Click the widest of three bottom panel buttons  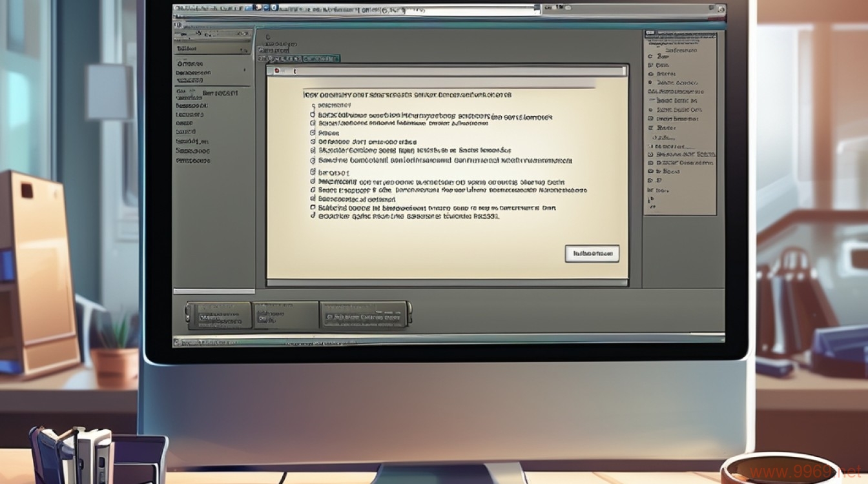(x=365, y=314)
